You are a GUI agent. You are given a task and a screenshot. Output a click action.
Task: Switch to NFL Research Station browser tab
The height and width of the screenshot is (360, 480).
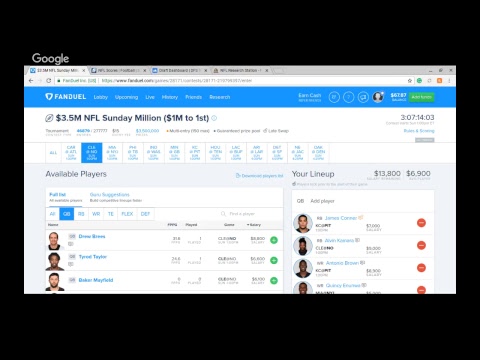(241, 71)
